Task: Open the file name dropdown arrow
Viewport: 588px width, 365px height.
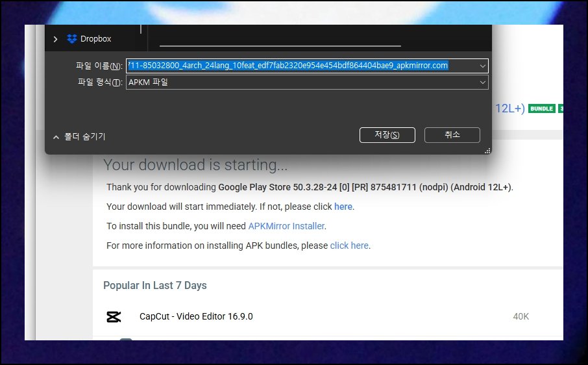Action: pyautogui.click(x=483, y=66)
